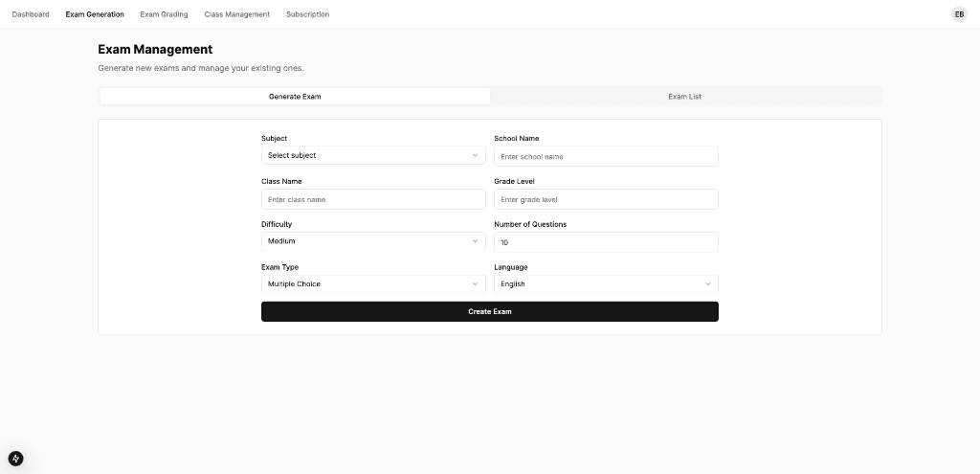Navigate to Class Management page

(x=236, y=14)
